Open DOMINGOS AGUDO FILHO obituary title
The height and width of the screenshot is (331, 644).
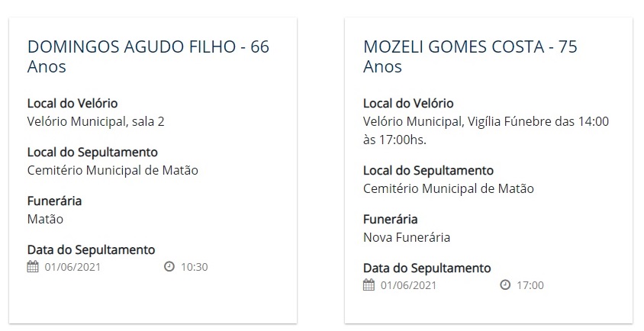click(x=148, y=56)
